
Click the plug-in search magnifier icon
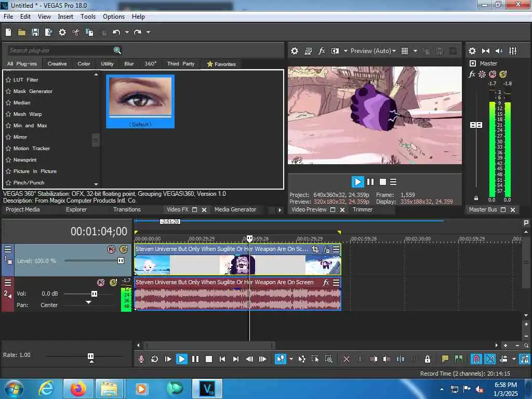(x=117, y=50)
